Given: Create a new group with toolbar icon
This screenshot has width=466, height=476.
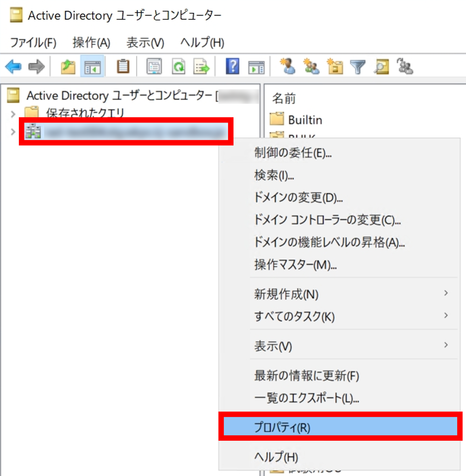Looking at the screenshot, I should pyautogui.click(x=311, y=66).
